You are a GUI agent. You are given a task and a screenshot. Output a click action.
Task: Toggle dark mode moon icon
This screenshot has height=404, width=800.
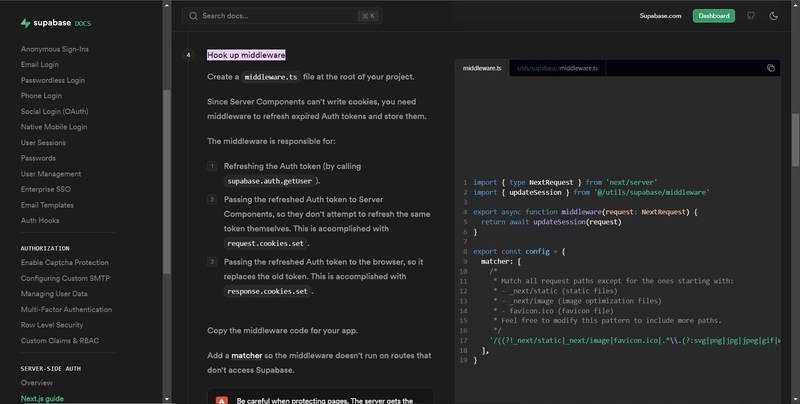click(773, 16)
